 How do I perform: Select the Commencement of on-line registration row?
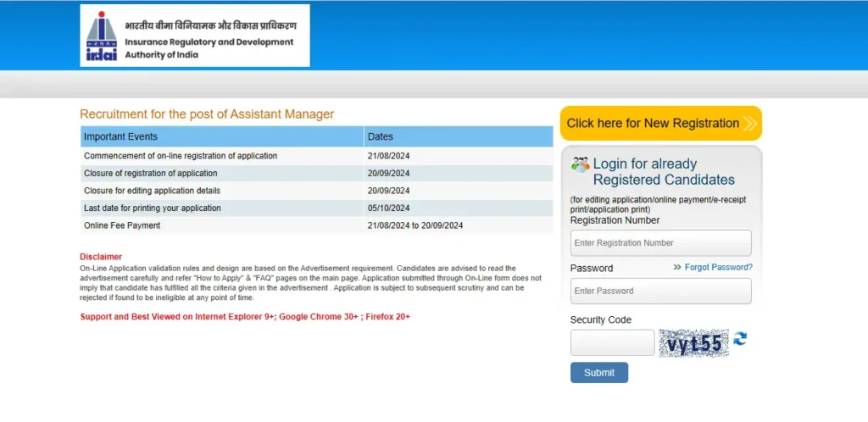point(181,156)
